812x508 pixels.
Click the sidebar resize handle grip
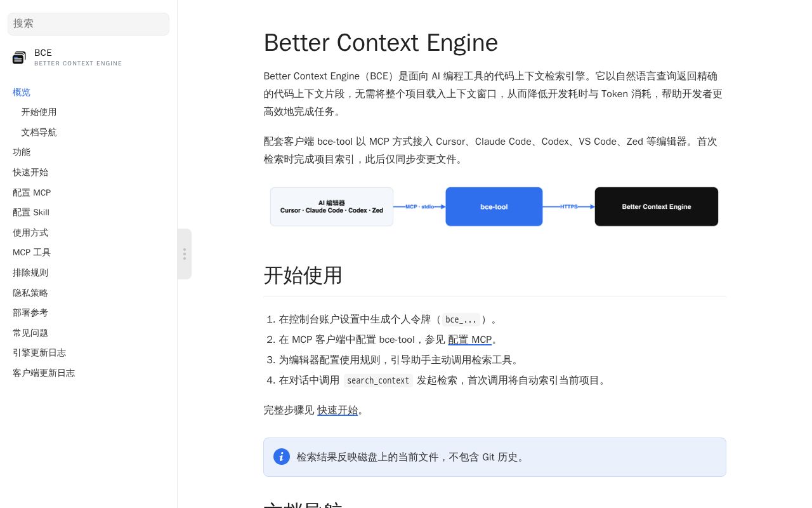point(185,254)
